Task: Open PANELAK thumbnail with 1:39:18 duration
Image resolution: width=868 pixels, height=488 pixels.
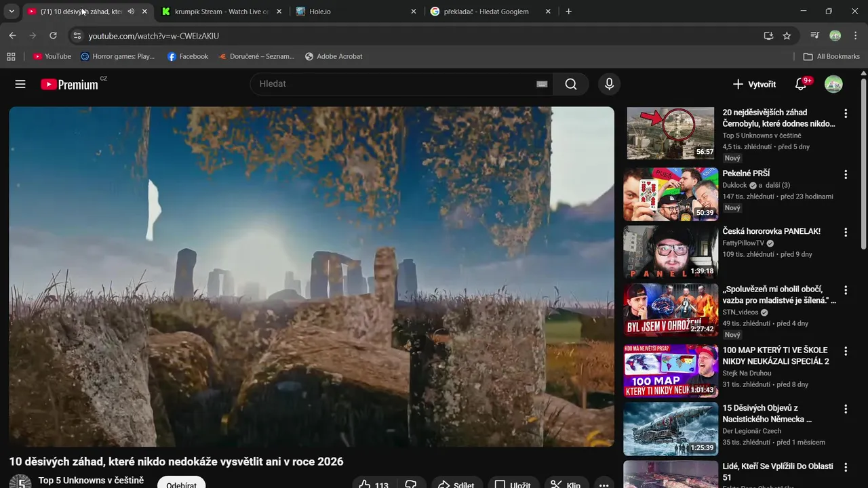Action: pyautogui.click(x=671, y=252)
